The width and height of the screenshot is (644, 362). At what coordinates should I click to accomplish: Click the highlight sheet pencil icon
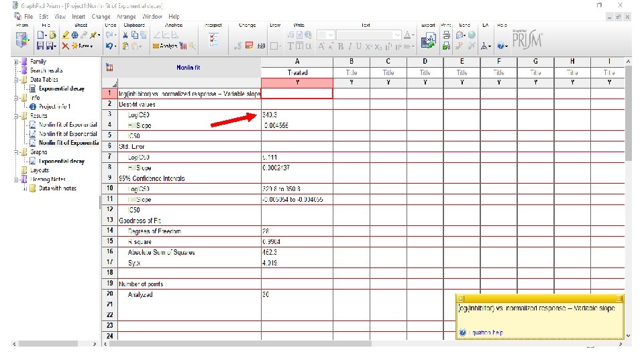[x=65, y=36]
